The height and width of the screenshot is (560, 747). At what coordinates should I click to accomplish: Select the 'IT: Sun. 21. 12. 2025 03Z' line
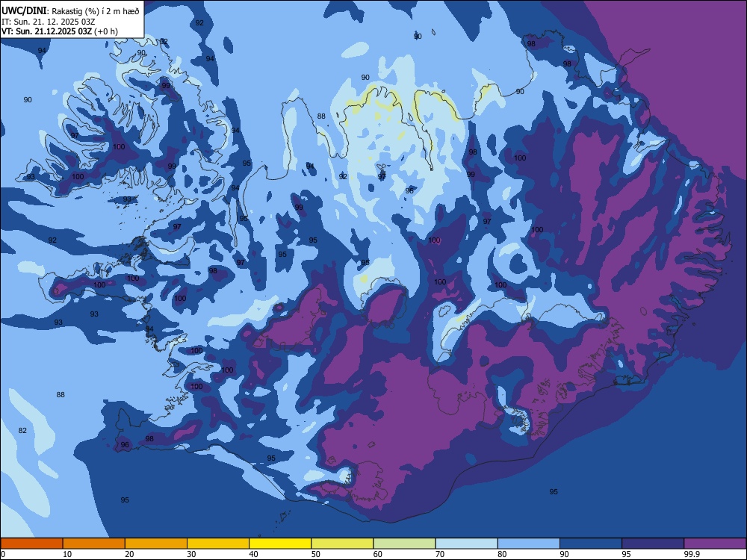48,22
